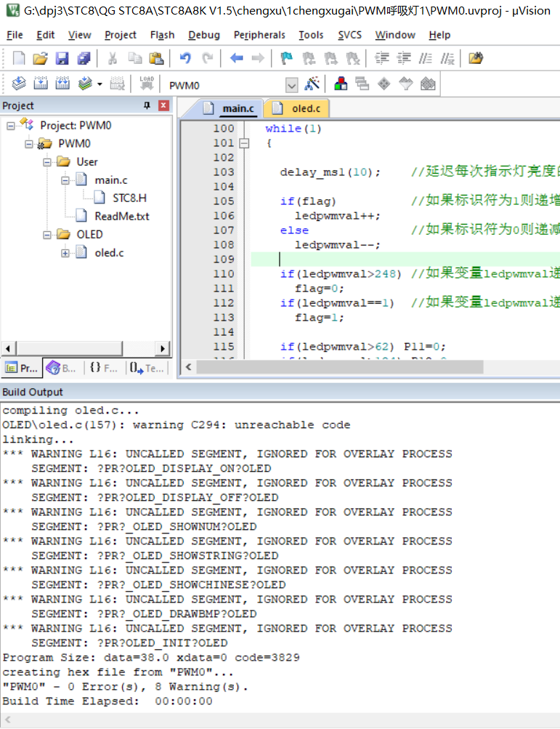Image resolution: width=560 pixels, height=729 pixels.
Task: Open the File menu
Action: pos(15,35)
